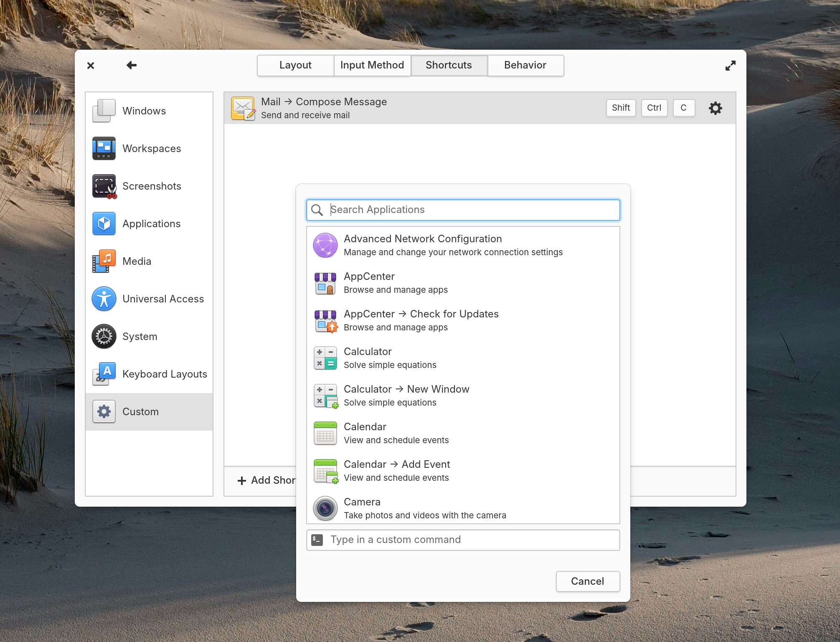Click the Screenshots category icon
The height and width of the screenshot is (642, 840).
point(104,186)
